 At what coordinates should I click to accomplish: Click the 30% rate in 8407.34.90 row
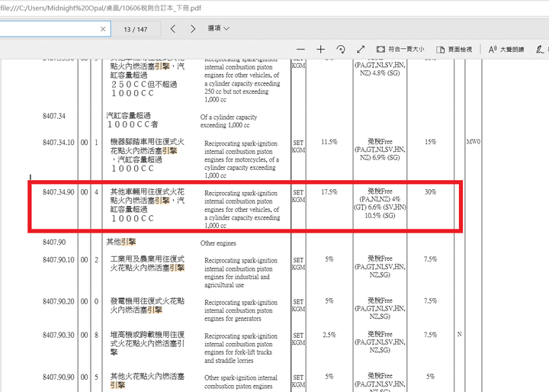(x=430, y=192)
